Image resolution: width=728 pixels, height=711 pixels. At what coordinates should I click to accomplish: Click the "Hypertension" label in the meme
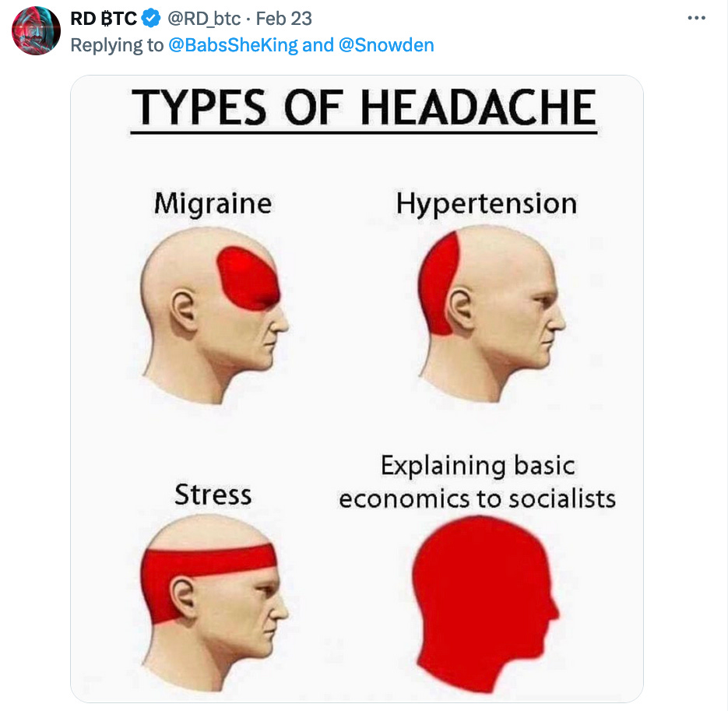point(487,203)
